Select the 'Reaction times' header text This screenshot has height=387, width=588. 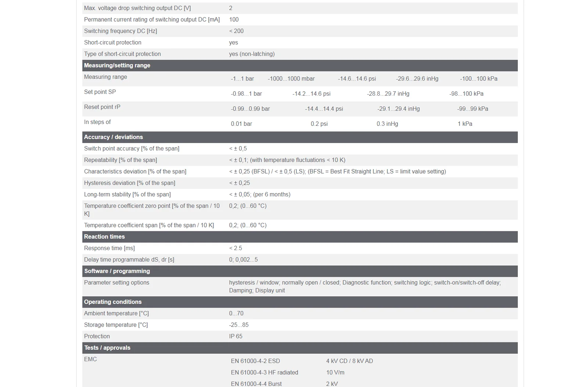click(104, 237)
